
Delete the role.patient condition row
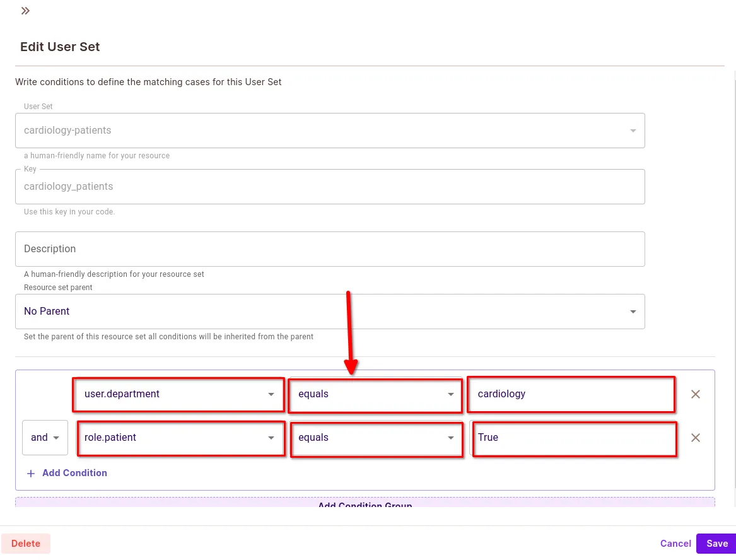point(696,438)
